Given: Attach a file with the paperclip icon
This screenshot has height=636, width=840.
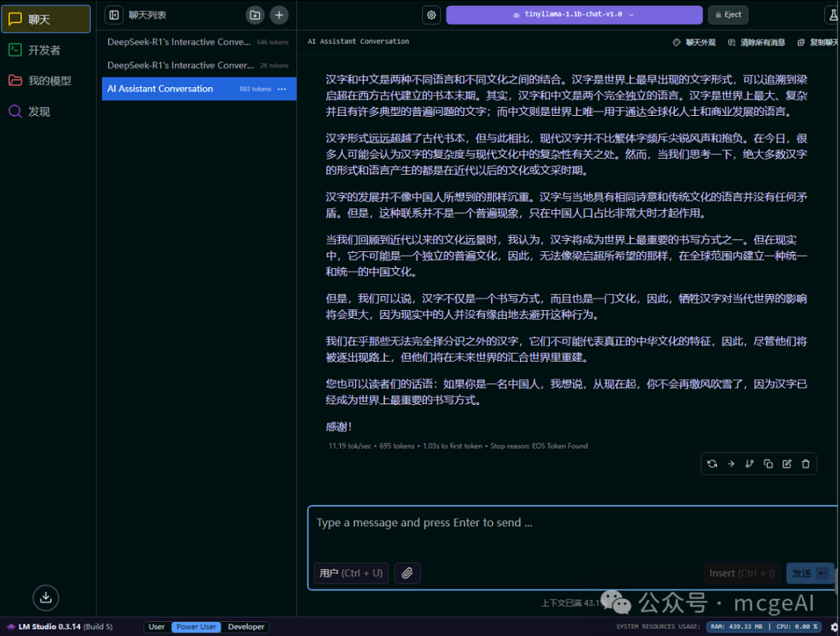Looking at the screenshot, I should click(407, 573).
